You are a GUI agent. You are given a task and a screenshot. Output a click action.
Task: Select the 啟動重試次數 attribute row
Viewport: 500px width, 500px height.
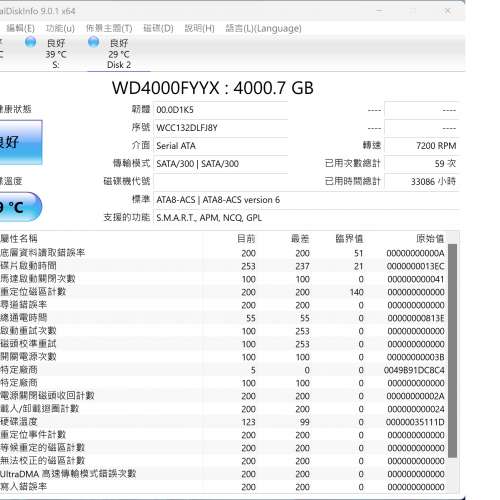tap(223, 331)
